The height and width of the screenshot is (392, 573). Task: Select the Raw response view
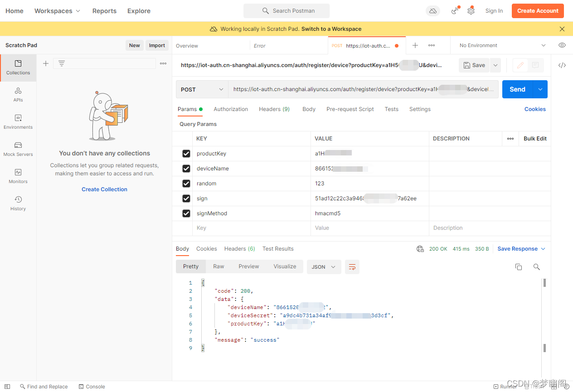(219, 266)
